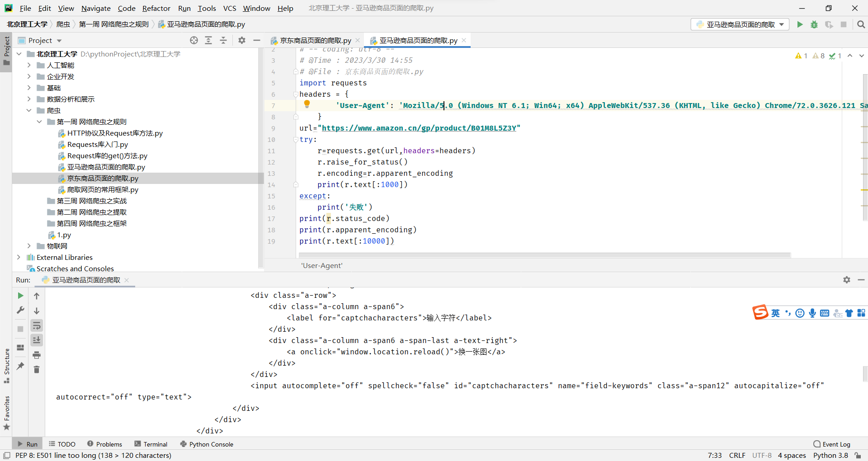
Task: Expand the 人工智能 folder
Action: tap(29, 65)
